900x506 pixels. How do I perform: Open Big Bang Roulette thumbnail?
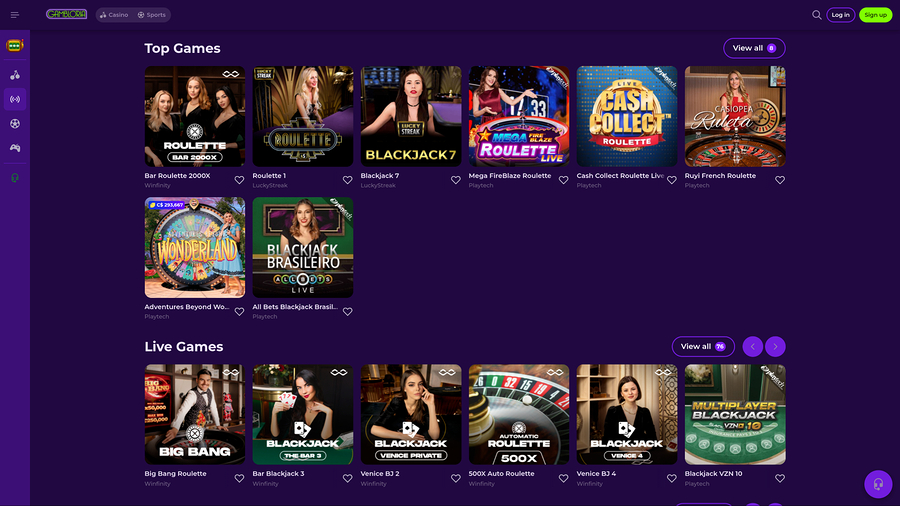tap(195, 414)
